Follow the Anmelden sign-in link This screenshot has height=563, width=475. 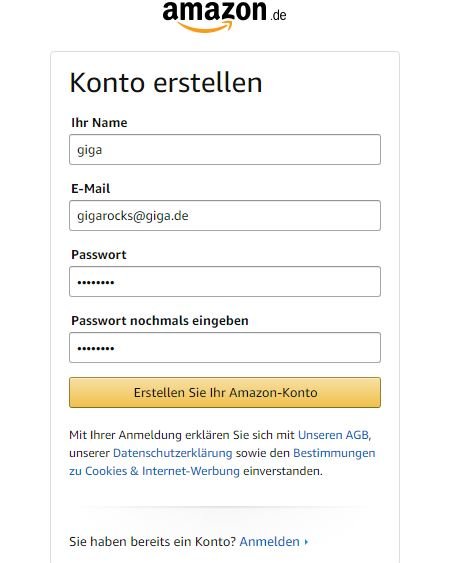pos(270,541)
